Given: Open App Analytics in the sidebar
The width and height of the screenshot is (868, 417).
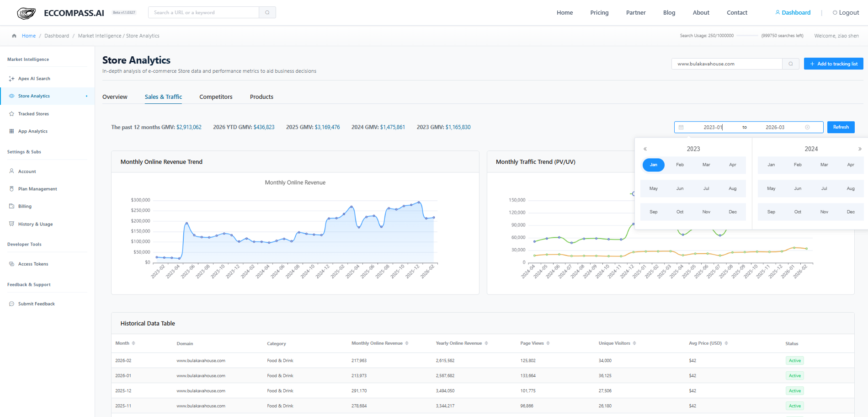Looking at the screenshot, I should (32, 131).
